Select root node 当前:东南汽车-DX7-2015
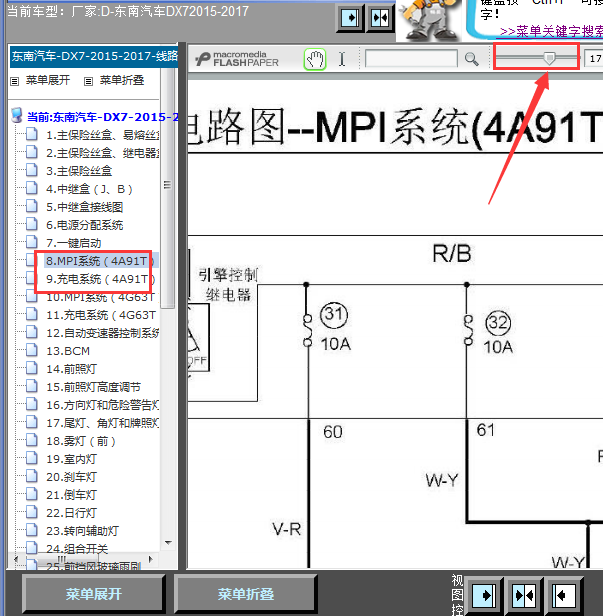The image size is (603, 616). coord(103,117)
